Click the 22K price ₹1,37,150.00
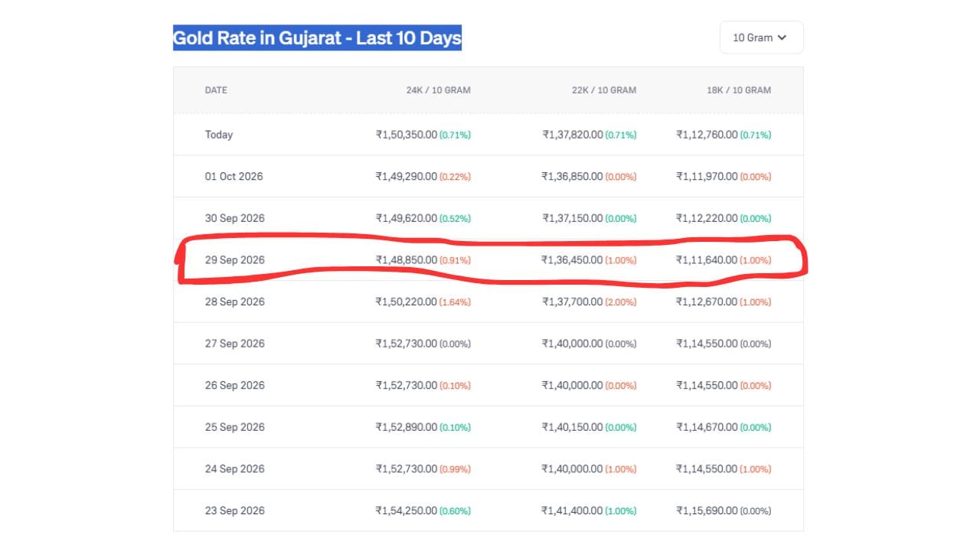Viewport: 980px width, 551px height. (x=573, y=218)
